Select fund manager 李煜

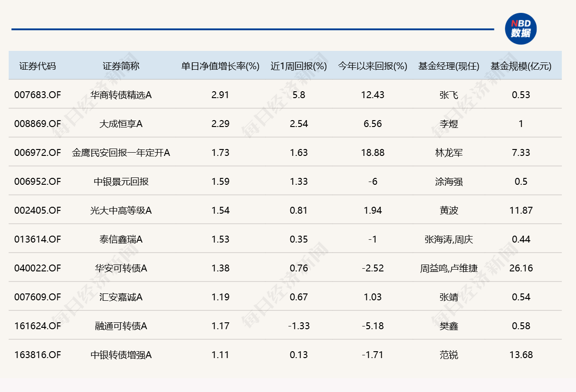(449, 124)
